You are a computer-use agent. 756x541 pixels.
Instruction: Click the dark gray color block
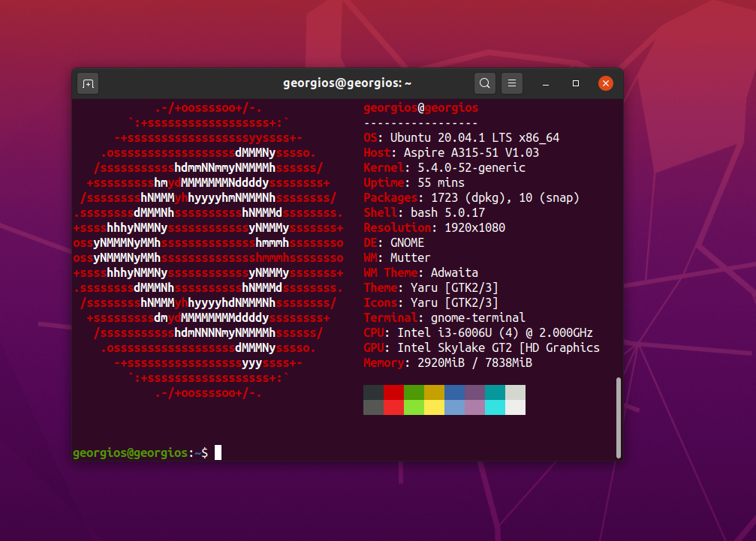[373, 392]
